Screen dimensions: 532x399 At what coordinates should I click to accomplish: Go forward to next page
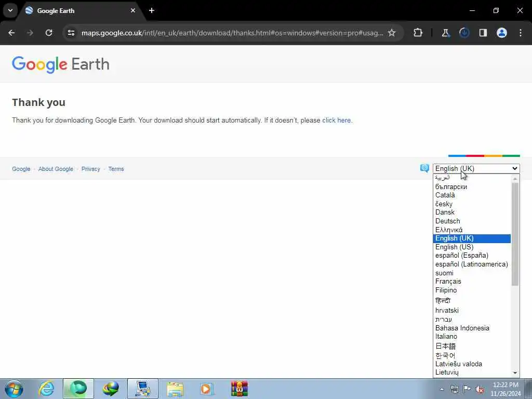click(x=30, y=33)
